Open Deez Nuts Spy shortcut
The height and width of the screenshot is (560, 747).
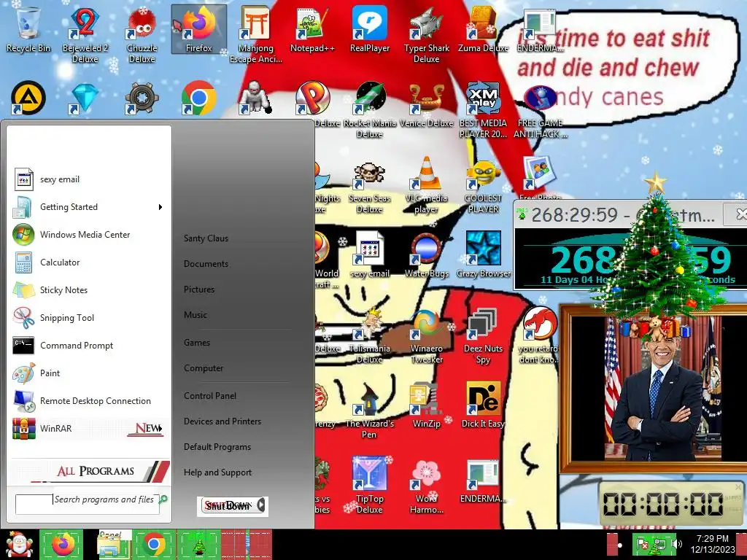click(483, 335)
